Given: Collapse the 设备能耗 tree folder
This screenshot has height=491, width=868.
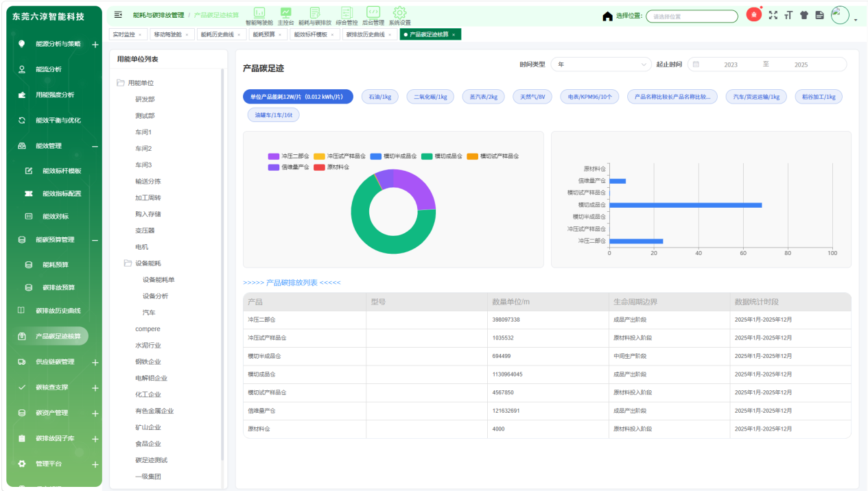Looking at the screenshot, I should tap(128, 263).
